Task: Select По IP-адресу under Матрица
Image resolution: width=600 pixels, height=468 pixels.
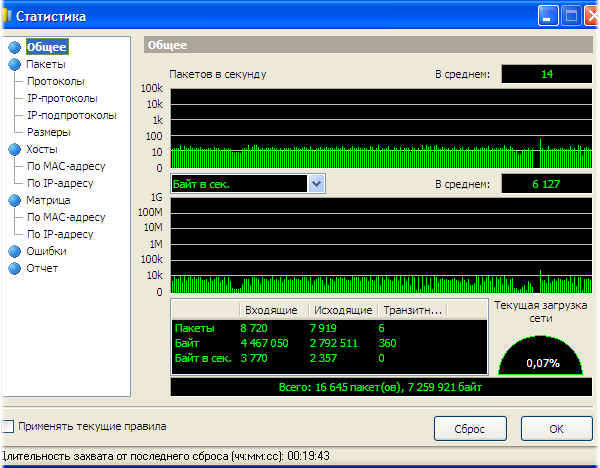Action: pos(60,234)
